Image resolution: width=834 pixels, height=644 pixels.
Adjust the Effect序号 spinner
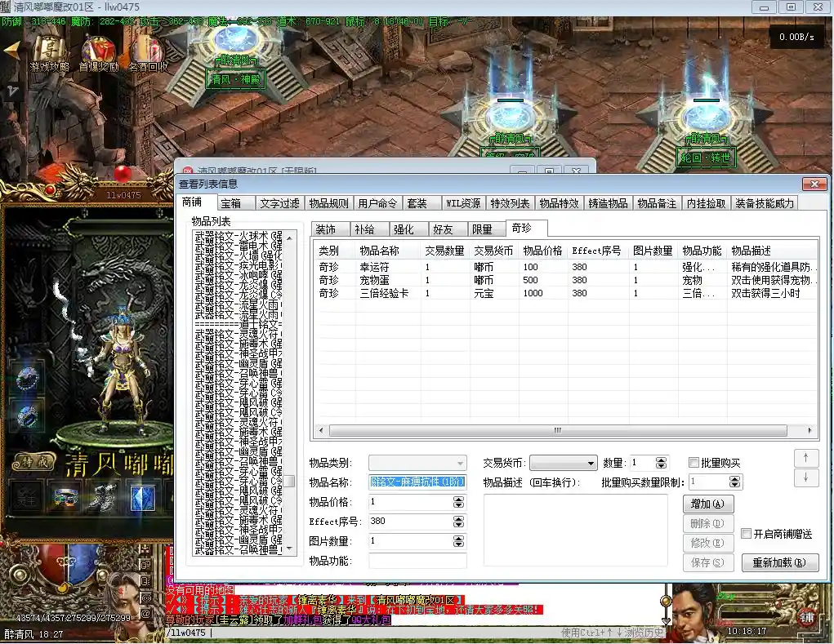click(x=458, y=522)
